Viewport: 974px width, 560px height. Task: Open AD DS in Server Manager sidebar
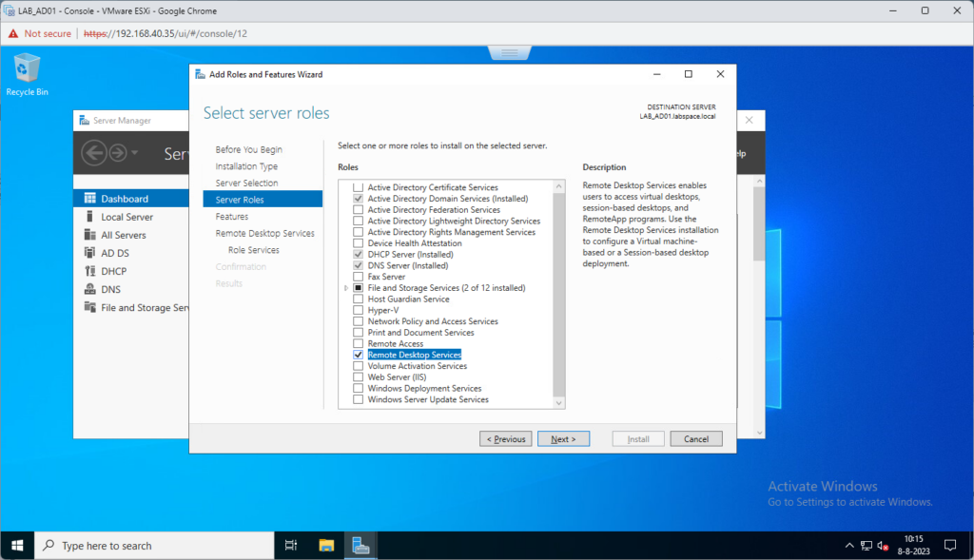[x=131, y=253]
